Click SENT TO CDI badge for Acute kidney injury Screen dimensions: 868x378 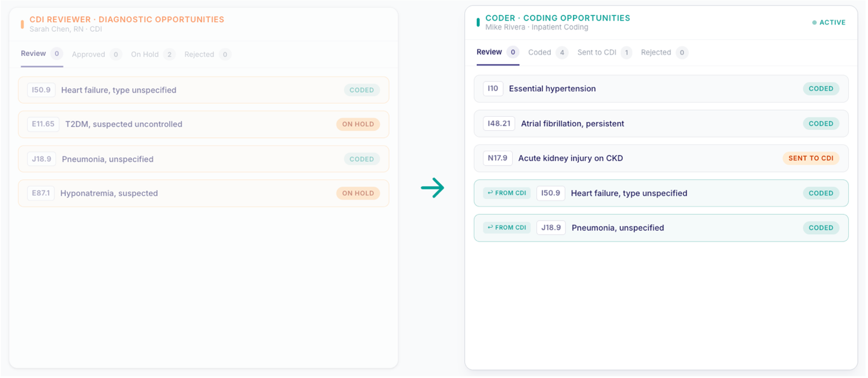(x=811, y=158)
